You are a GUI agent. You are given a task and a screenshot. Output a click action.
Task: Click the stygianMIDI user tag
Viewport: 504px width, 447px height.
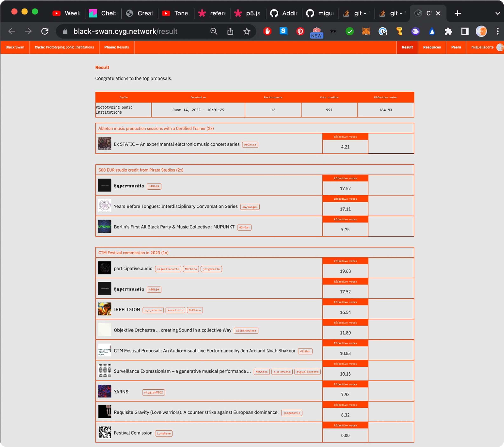click(153, 392)
